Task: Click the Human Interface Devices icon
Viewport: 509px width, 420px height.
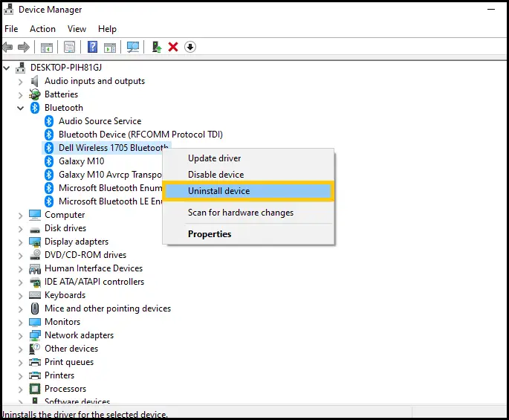Action: tap(35, 268)
